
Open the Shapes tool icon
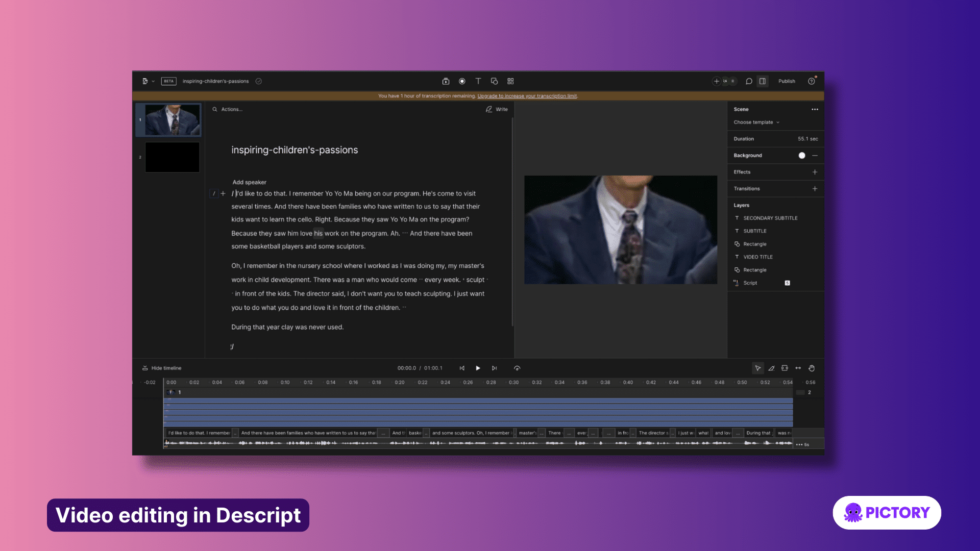click(x=494, y=81)
